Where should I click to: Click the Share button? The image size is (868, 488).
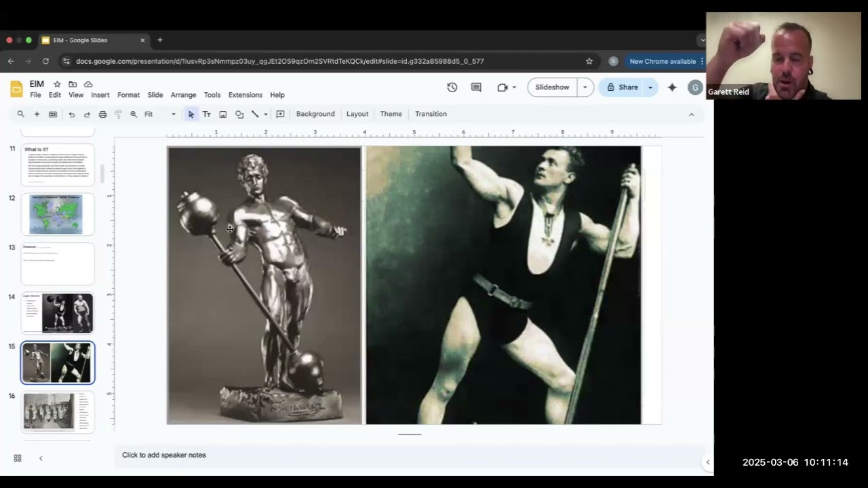pos(621,87)
